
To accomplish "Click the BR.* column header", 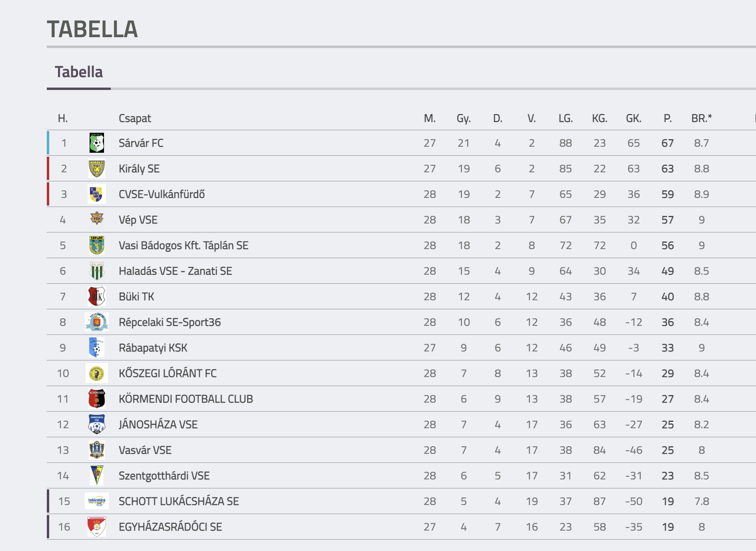I will click(702, 118).
